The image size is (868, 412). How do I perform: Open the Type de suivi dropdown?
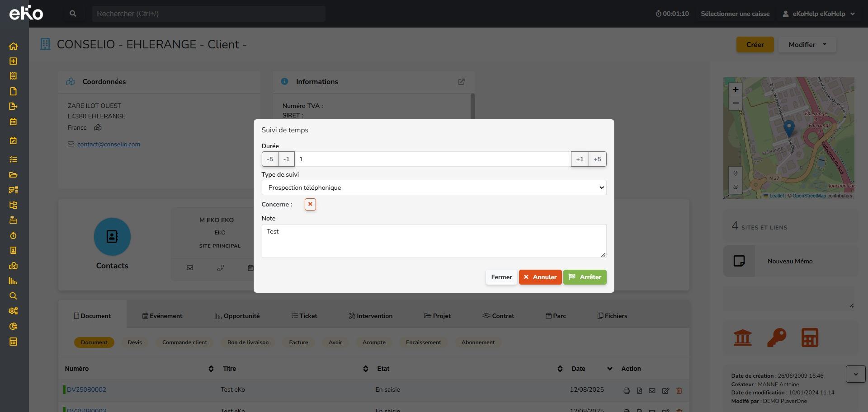434,187
